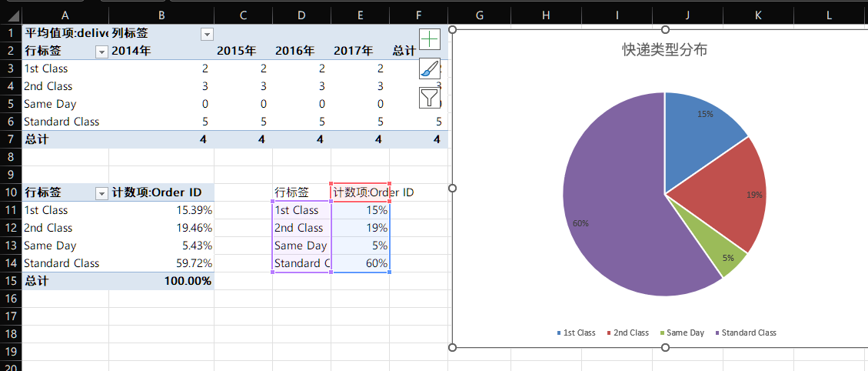Expand the 列标签 filter dropdown arrow
This screenshot has height=371, width=868.
[x=206, y=34]
